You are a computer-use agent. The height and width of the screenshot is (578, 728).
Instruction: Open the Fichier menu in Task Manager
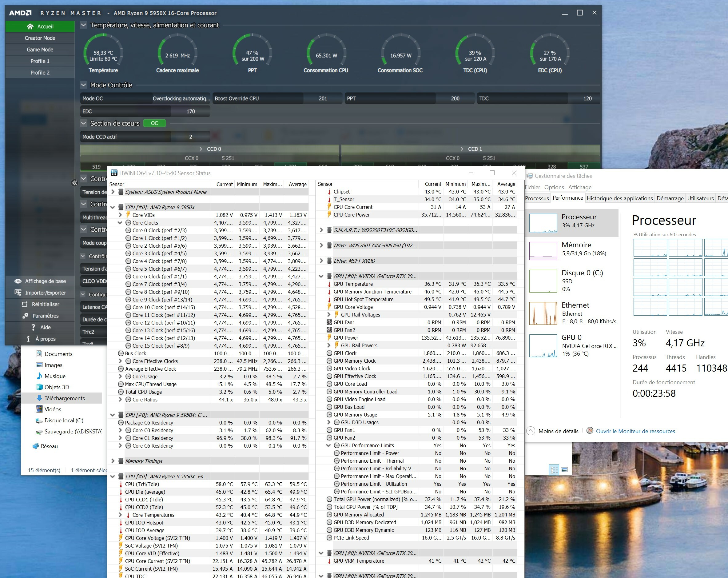[532, 187]
